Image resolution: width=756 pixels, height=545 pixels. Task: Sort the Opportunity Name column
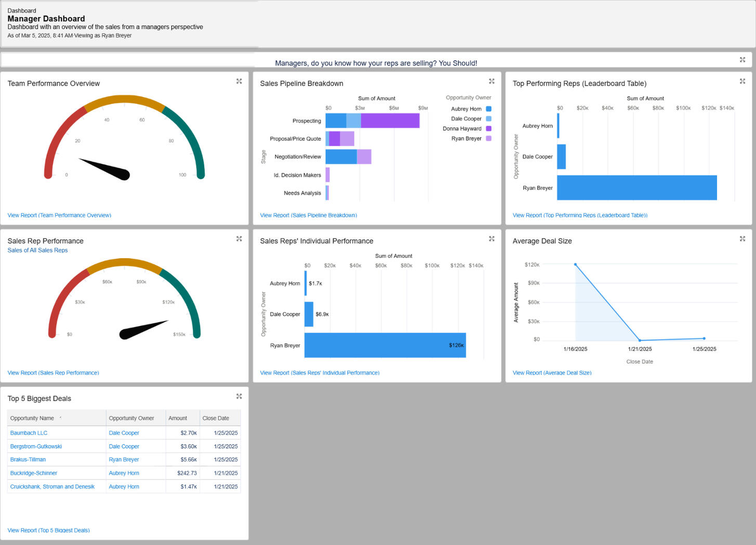click(x=33, y=418)
